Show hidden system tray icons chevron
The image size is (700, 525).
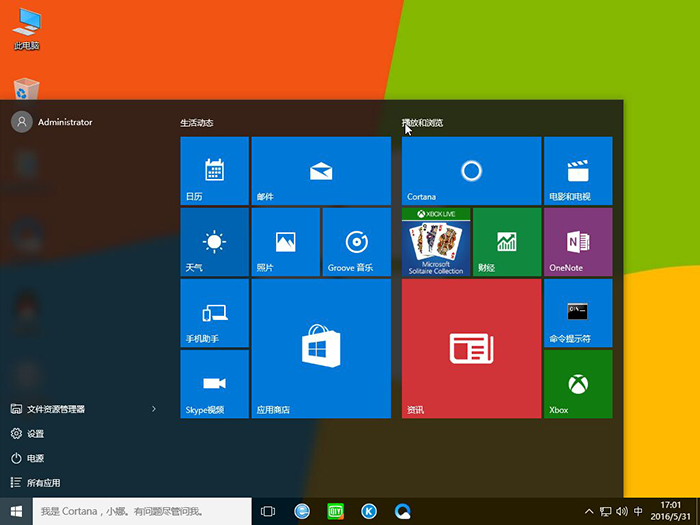(589, 511)
